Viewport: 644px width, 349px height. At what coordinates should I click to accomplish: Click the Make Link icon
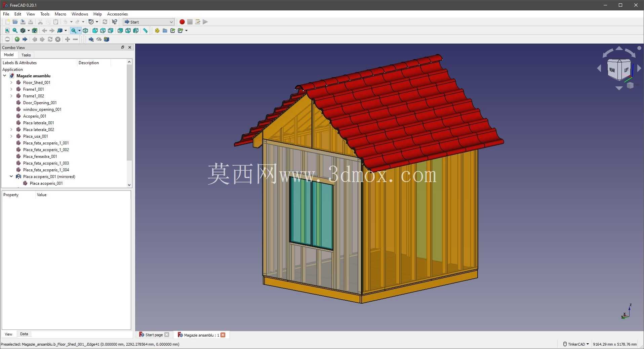(x=173, y=31)
